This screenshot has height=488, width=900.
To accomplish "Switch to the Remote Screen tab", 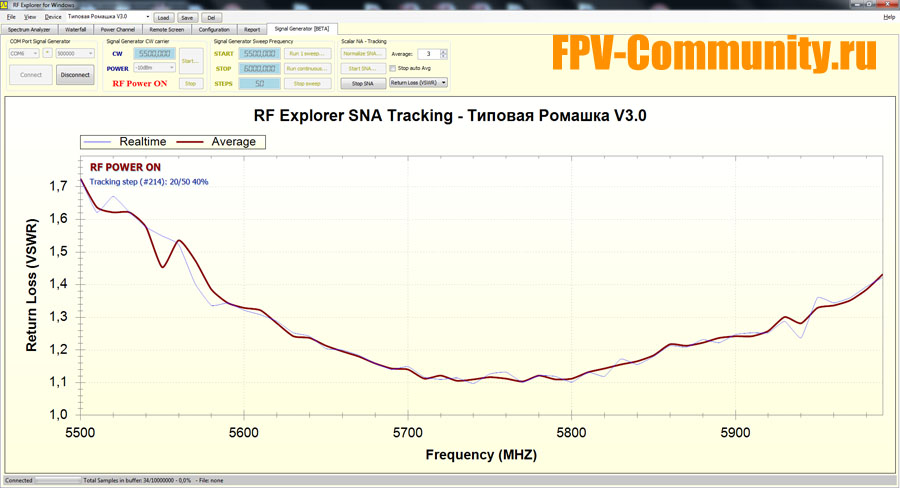I will 166,29.
